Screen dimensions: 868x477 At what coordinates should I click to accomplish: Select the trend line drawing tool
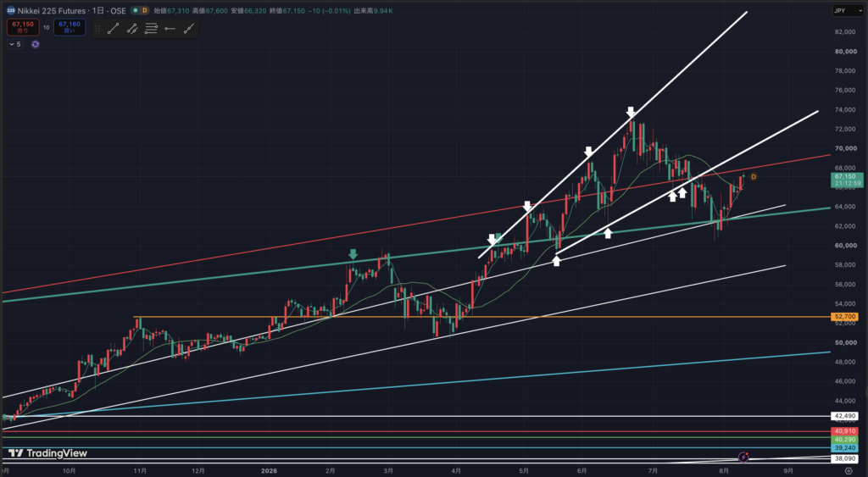(113, 29)
